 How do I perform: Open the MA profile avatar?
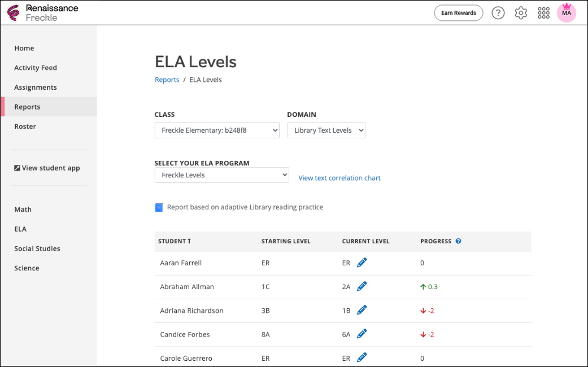click(x=566, y=12)
